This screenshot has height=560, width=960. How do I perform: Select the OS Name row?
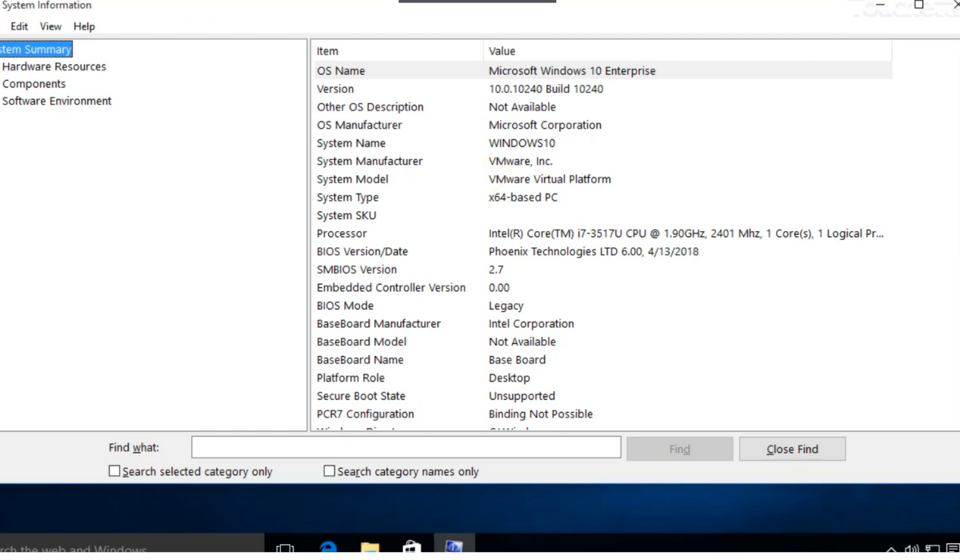pyautogui.click(x=602, y=70)
